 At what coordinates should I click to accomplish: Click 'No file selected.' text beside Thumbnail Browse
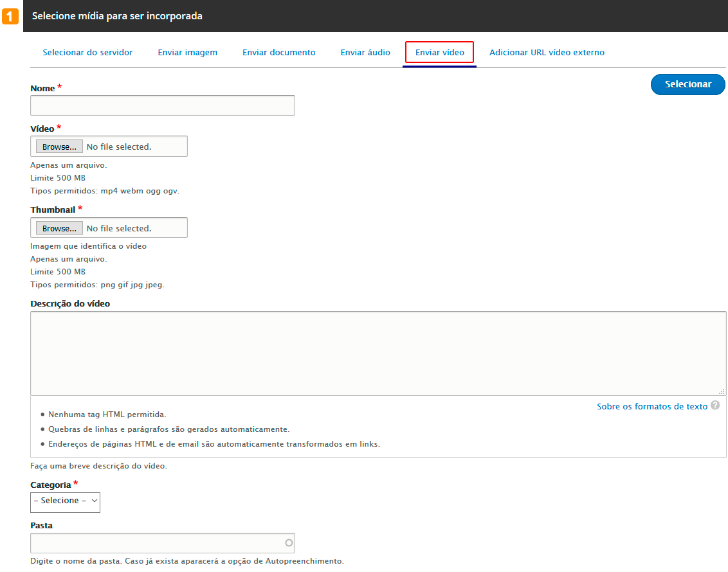click(x=119, y=228)
